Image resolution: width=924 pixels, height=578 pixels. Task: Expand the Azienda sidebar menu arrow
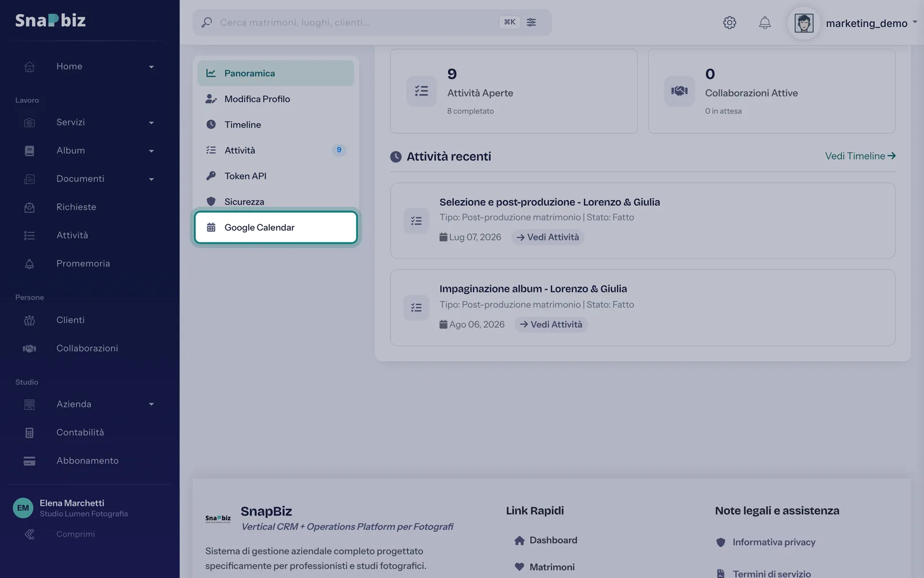pos(151,405)
